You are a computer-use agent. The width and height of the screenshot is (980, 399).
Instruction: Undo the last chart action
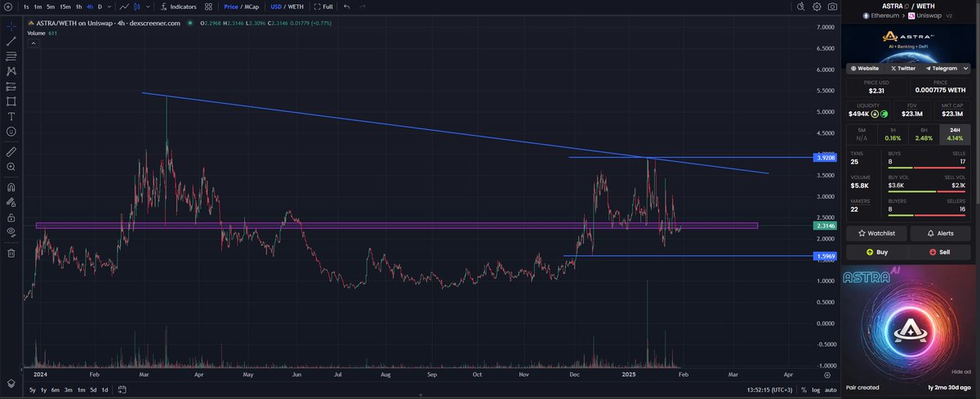tap(347, 7)
